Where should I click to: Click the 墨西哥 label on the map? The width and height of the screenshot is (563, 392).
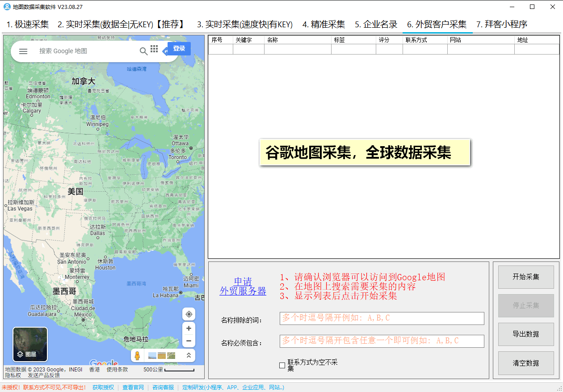click(x=64, y=291)
